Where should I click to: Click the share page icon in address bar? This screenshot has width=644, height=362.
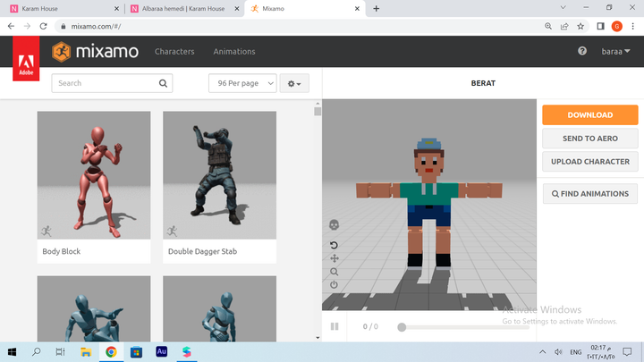pos(564,26)
